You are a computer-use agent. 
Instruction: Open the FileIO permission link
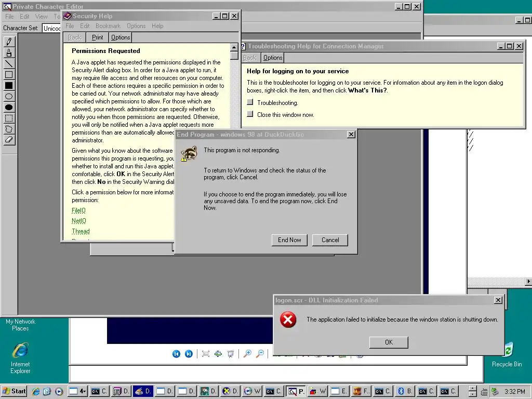click(x=79, y=210)
